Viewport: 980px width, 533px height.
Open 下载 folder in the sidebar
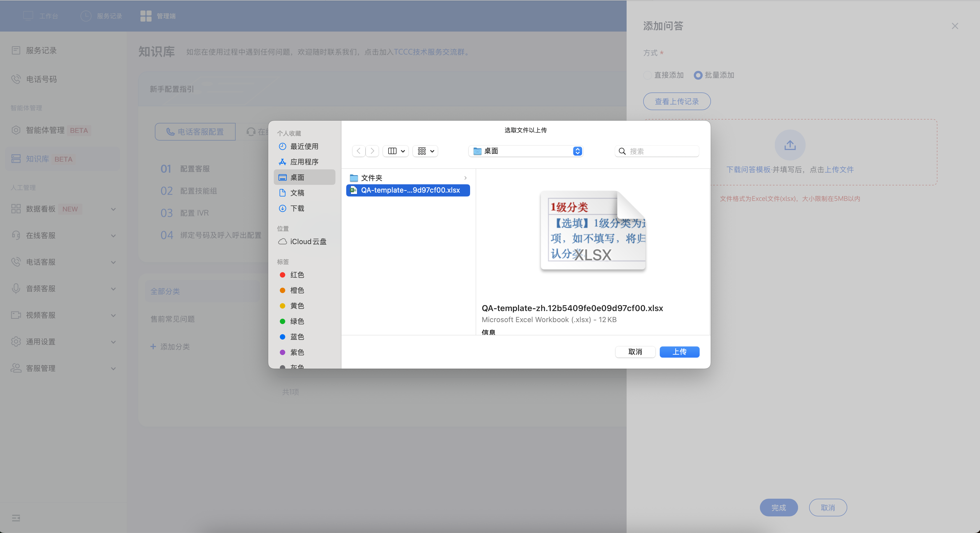297,208
